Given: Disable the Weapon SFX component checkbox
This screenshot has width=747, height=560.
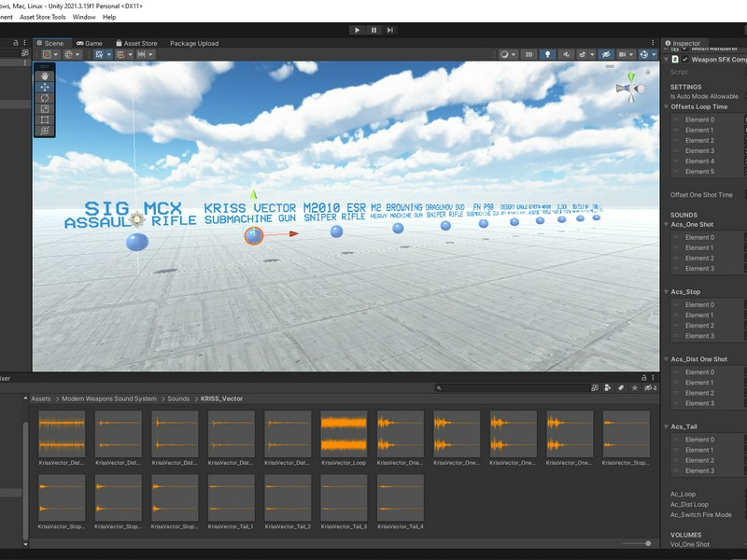Looking at the screenshot, I should click(x=685, y=59).
